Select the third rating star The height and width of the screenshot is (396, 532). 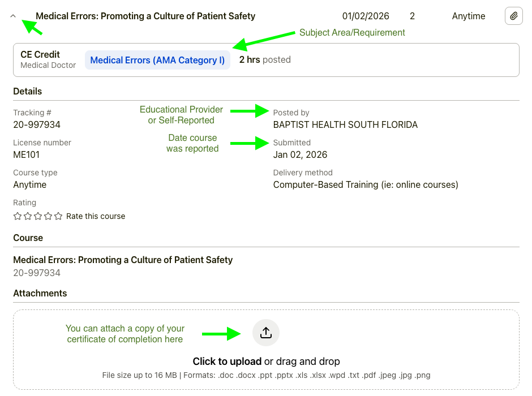[x=38, y=216]
